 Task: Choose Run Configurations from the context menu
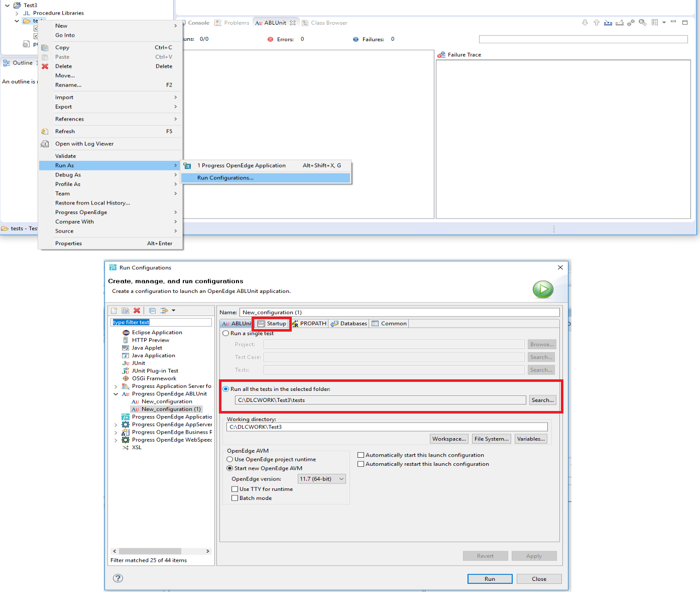point(225,177)
